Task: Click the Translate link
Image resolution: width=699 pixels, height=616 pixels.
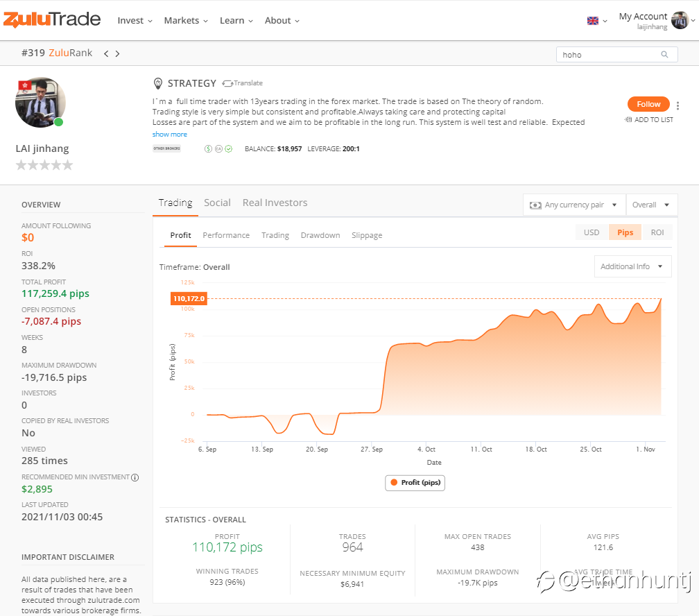Action: tap(248, 83)
